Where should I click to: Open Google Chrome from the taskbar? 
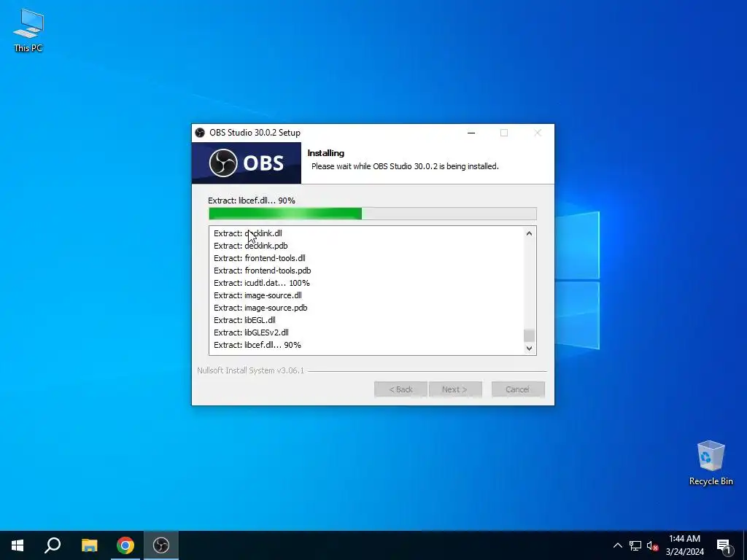coord(125,545)
